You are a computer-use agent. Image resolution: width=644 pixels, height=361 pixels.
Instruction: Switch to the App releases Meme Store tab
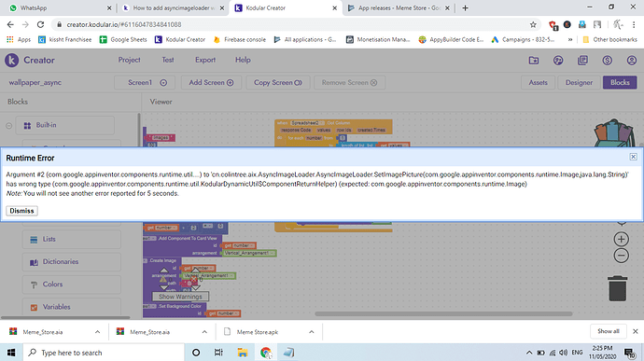pos(399,7)
